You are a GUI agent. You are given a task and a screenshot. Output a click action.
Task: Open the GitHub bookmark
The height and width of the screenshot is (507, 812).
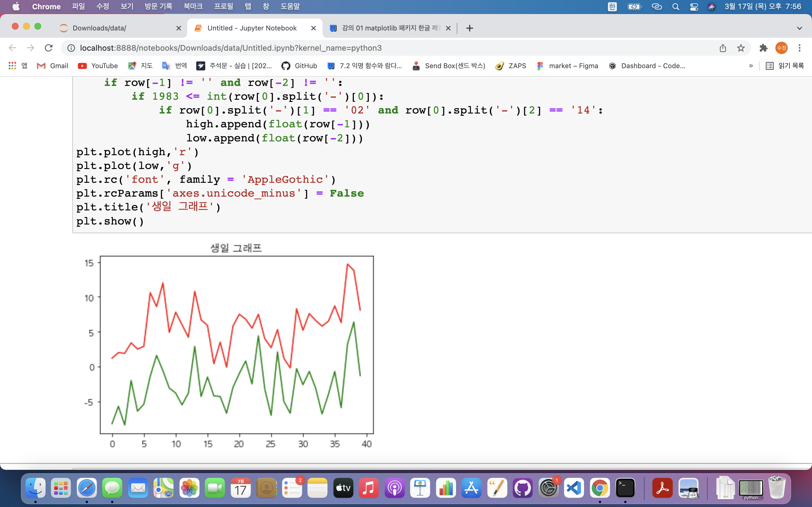(299, 66)
